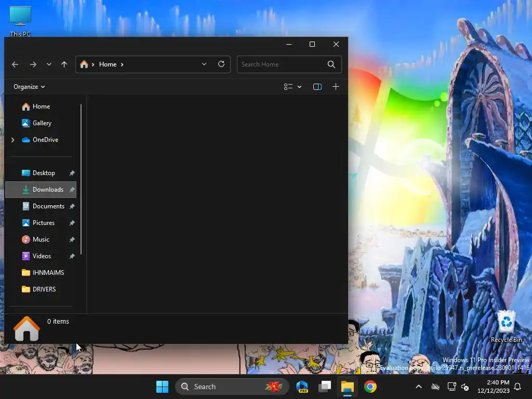Click OneDrive tray icon
Screen dimensions: 532x399
point(435,387)
